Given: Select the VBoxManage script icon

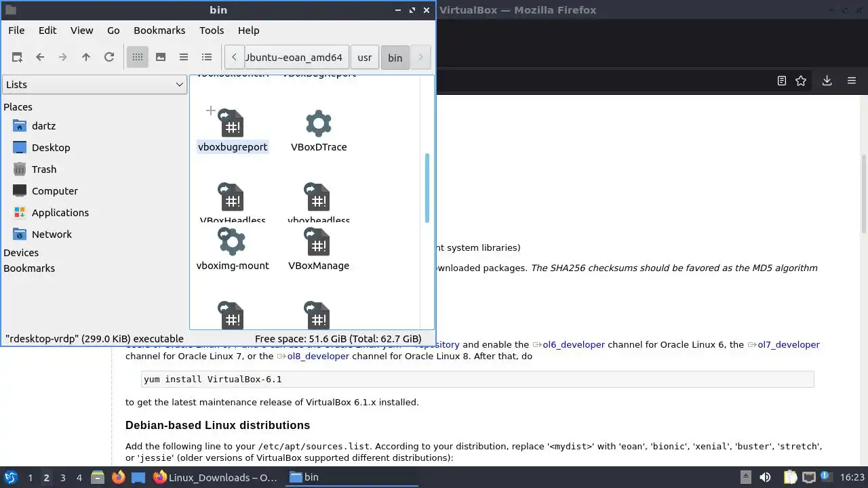Looking at the screenshot, I should tap(318, 241).
